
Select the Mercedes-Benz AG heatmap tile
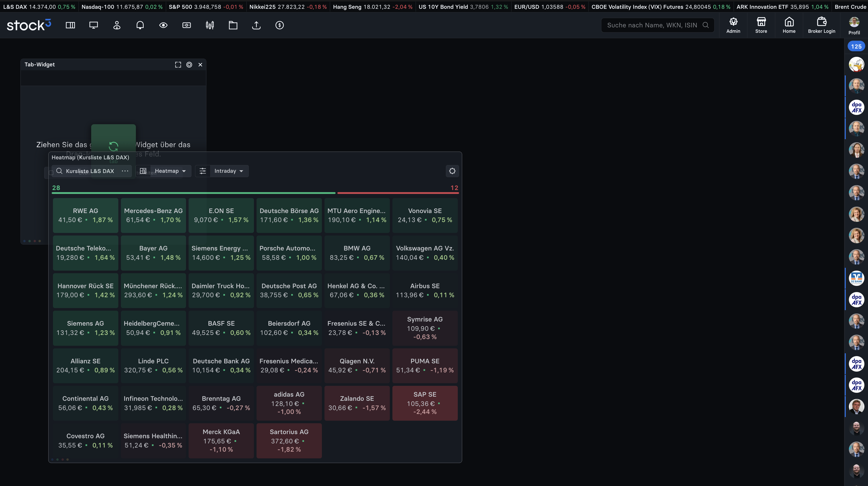tap(153, 215)
